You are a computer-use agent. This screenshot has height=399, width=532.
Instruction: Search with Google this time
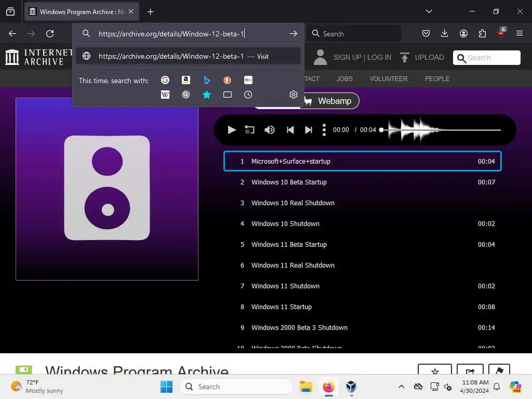(x=165, y=80)
